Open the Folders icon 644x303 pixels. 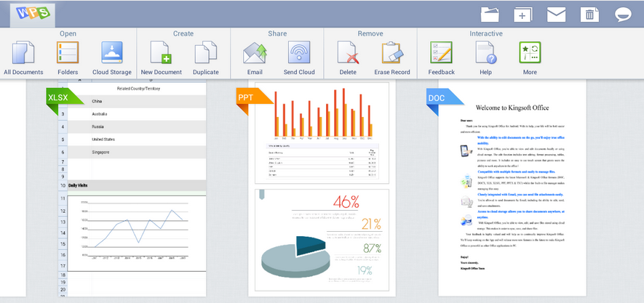(68, 52)
